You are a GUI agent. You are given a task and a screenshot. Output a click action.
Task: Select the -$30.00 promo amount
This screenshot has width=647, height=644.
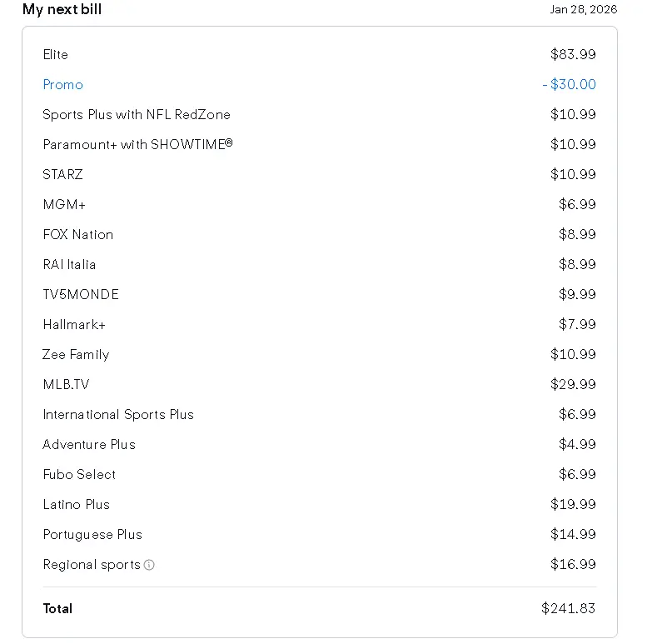click(x=569, y=84)
